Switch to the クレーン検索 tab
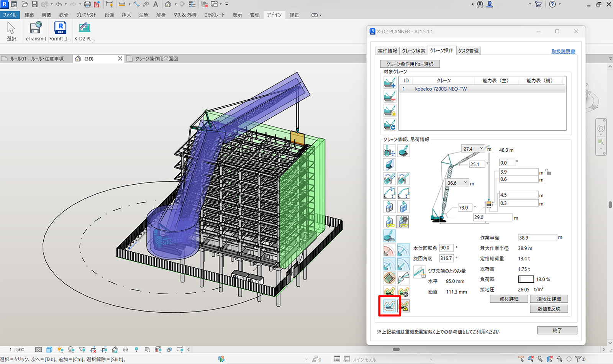Screen dimensions: 613x364 click(x=413, y=51)
